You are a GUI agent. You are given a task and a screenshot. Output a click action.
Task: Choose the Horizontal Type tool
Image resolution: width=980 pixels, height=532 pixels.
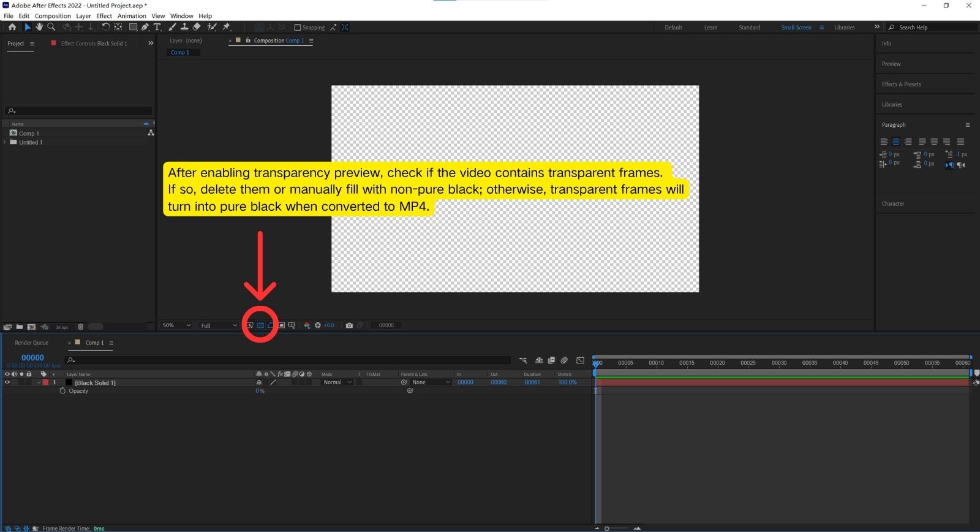[157, 27]
